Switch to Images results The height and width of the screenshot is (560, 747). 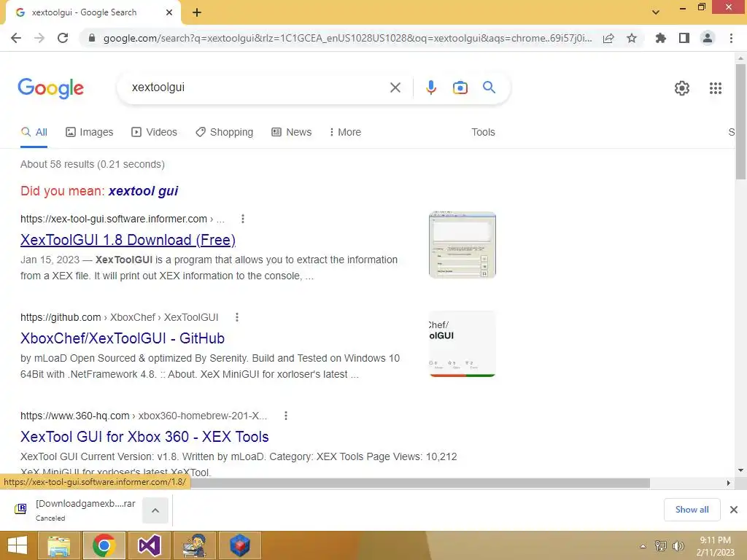pos(90,132)
